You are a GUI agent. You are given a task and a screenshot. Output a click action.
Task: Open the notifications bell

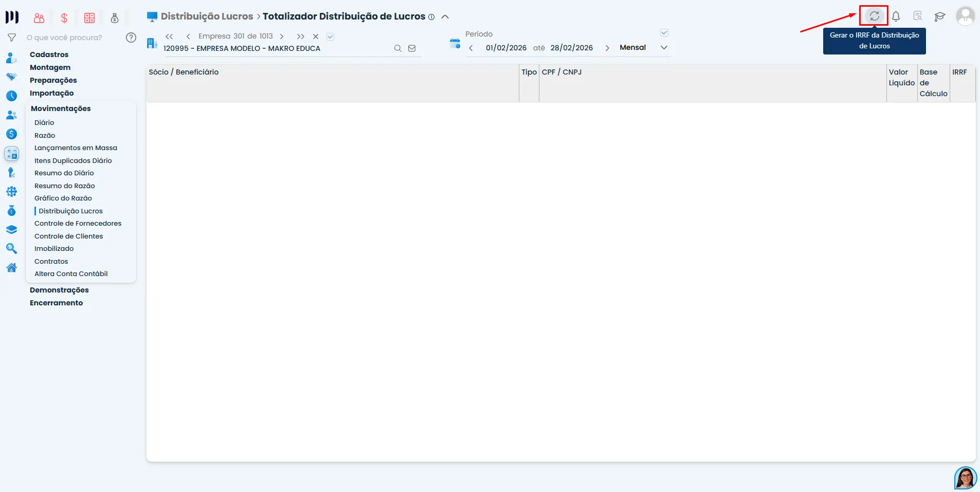pos(896,16)
